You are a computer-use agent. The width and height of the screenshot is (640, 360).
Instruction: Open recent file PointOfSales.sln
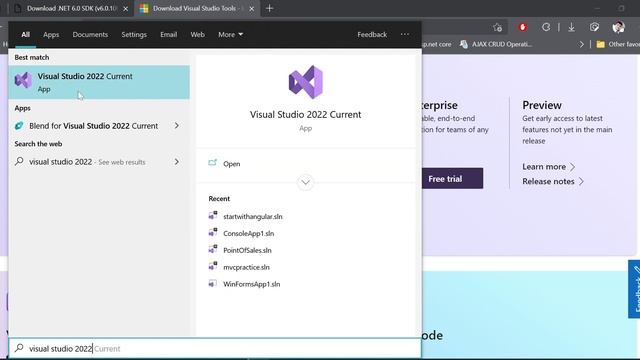247,250
